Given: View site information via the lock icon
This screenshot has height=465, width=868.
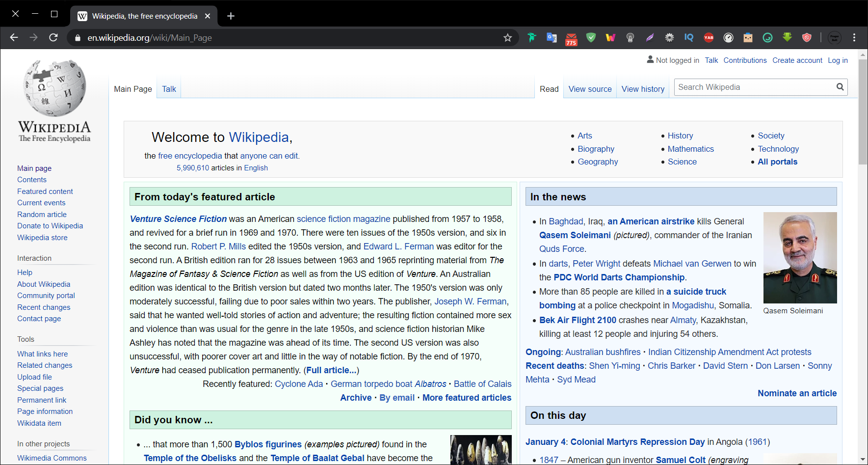Looking at the screenshot, I should tap(77, 38).
